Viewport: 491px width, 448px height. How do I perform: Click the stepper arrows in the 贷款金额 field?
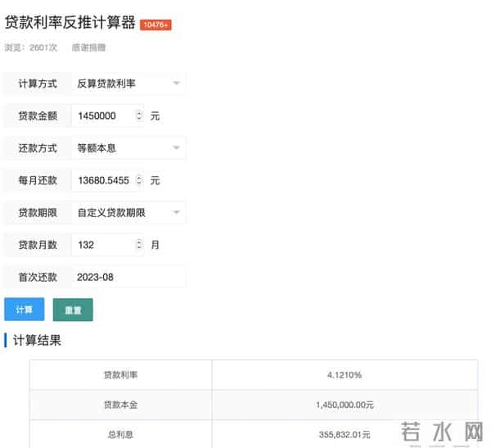tap(139, 115)
